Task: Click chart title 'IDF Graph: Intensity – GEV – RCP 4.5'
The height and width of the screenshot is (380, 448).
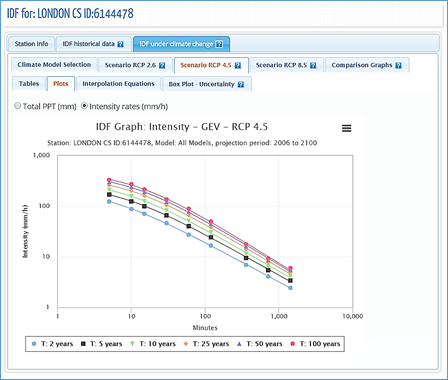Action: click(182, 127)
